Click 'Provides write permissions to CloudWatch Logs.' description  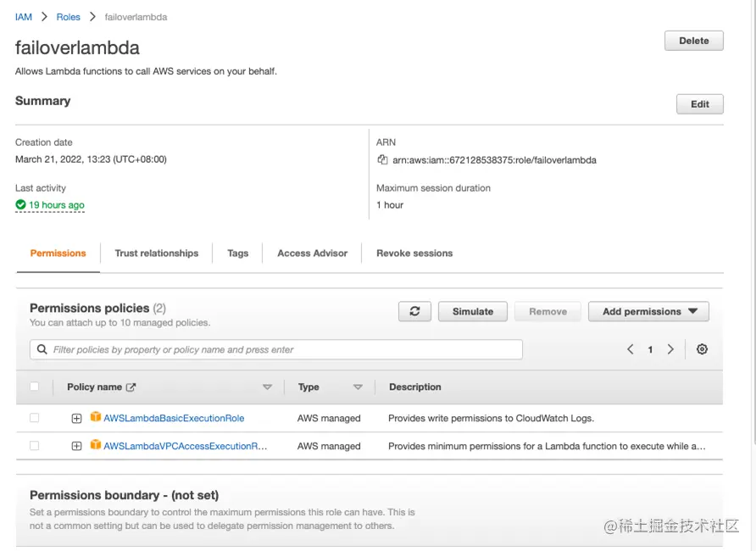492,418
